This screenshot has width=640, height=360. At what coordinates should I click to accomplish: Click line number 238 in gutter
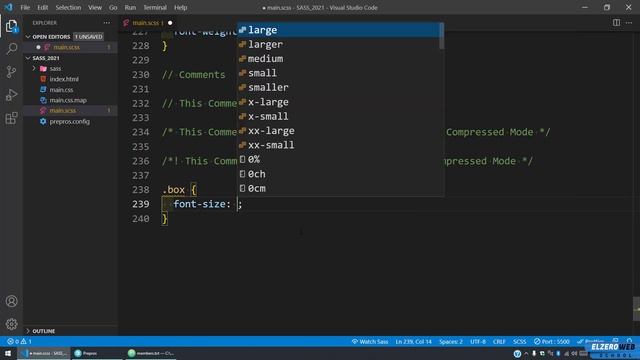(140, 190)
